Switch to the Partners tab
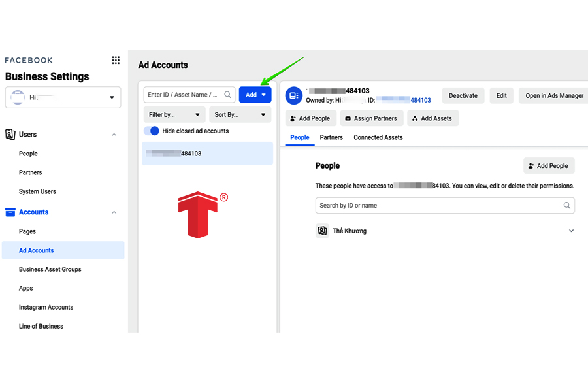Image resolution: width=588 pixels, height=392 pixels. point(331,137)
